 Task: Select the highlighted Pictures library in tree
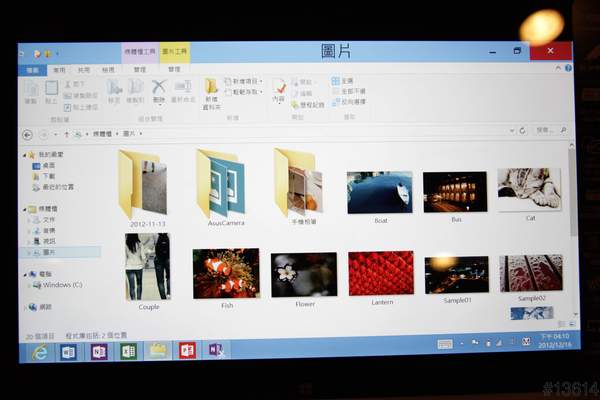point(60,252)
